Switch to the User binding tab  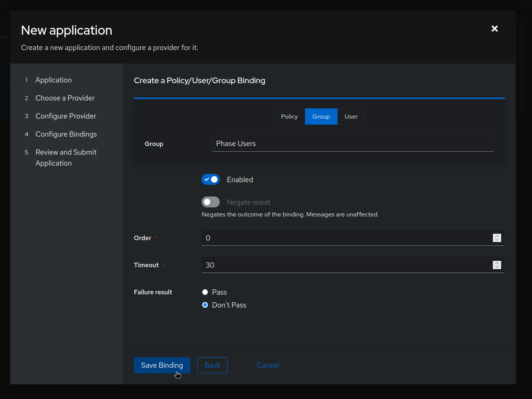[351, 116]
